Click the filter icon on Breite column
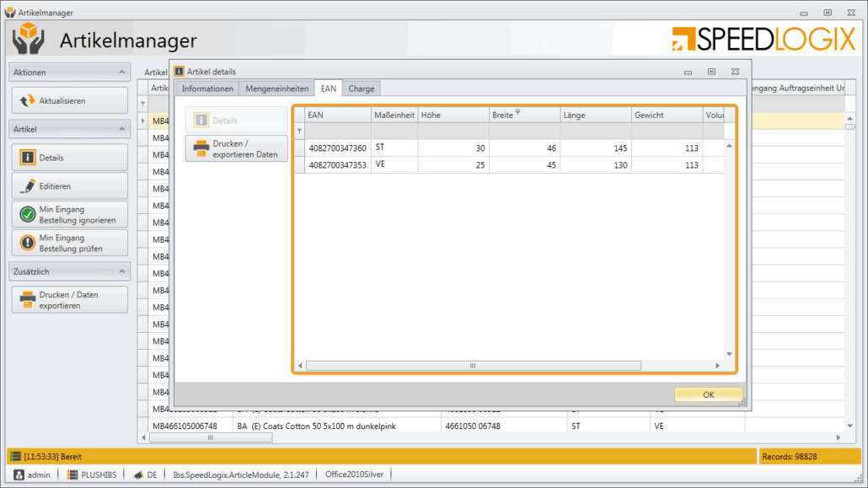 coord(518,113)
